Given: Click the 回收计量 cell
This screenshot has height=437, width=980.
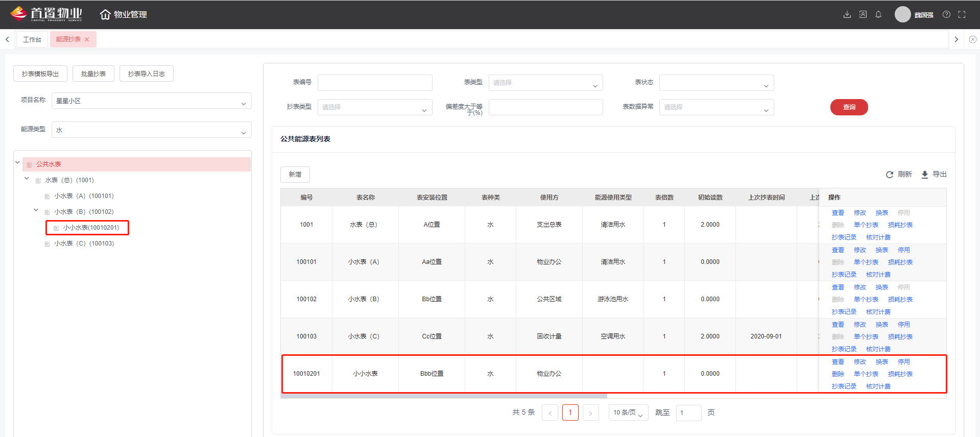Looking at the screenshot, I should pyautogui.click(x=549, y=336).
